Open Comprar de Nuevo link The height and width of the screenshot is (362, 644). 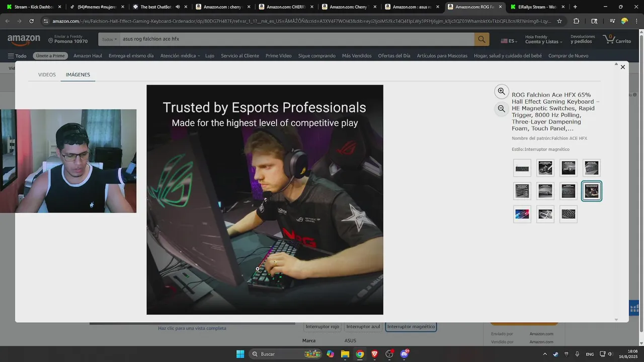pos(568,56)
